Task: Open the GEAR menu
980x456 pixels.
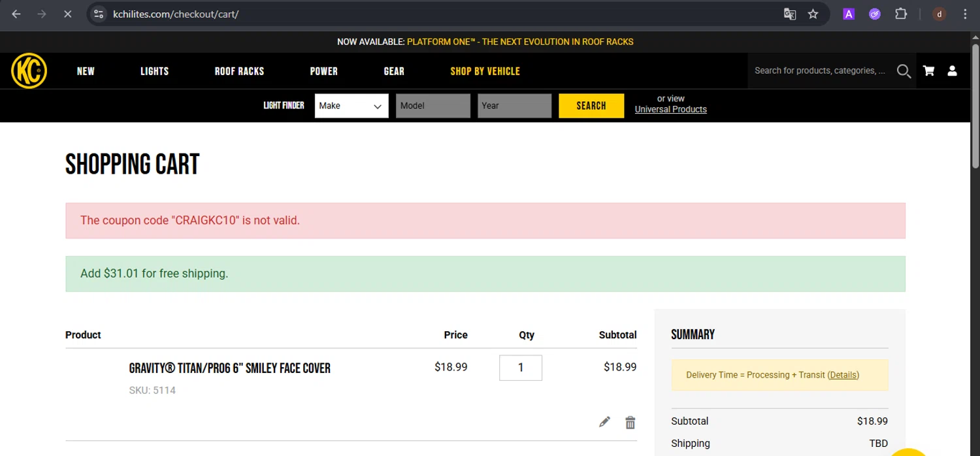Action: [x=394, y=71]
